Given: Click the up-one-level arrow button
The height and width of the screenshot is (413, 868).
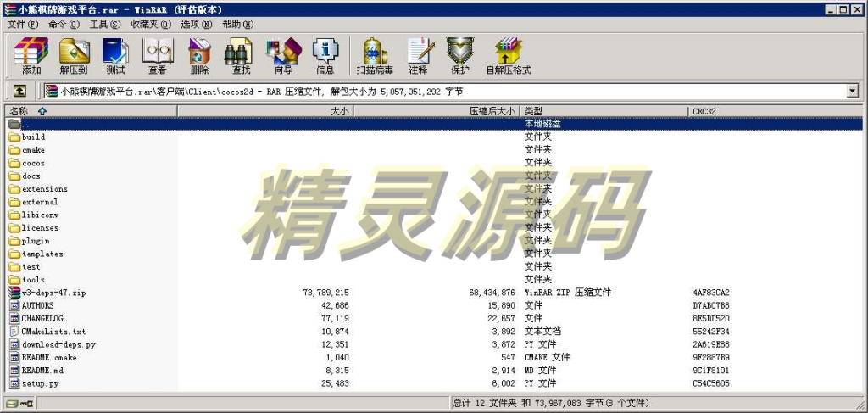Looking at the screenshot, I should [x=19, y=91].
